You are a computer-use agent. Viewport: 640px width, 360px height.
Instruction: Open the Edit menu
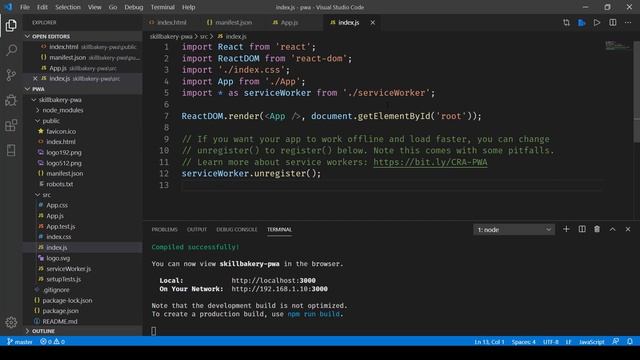click(42, 7)
